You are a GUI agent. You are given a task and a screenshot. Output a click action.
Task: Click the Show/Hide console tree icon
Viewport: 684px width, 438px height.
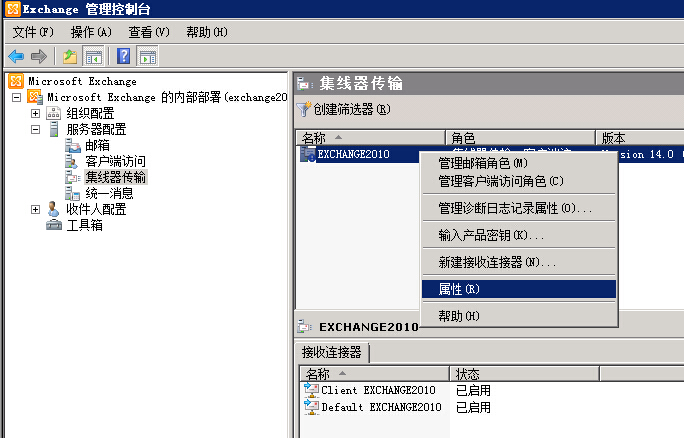coord(93,56)
